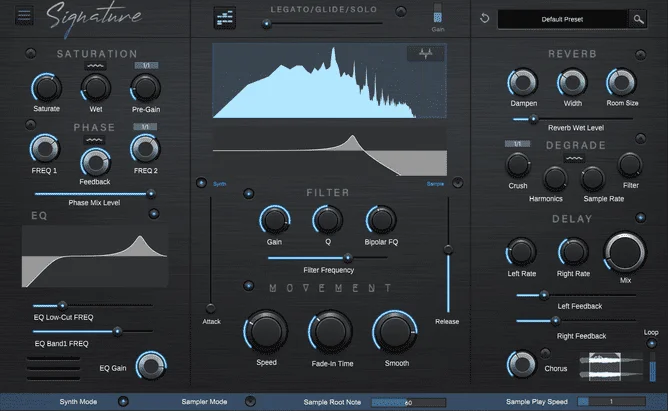Open the Default Preset selector

pyautogui.click(x=562, y=19)
